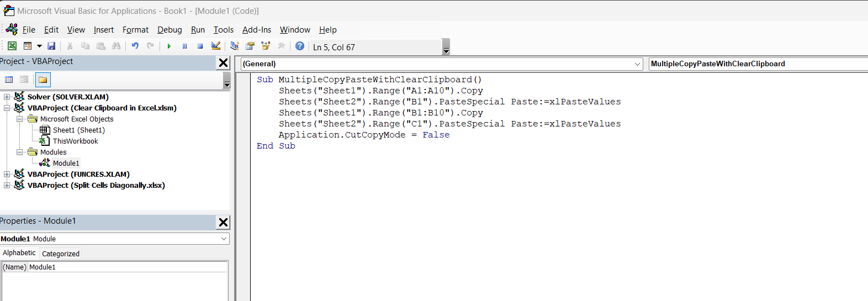Screen dimensions: 868x301
Task: Click the Toolbar Options overflow arrow after Ln 5
Action: tap(446, 47)
